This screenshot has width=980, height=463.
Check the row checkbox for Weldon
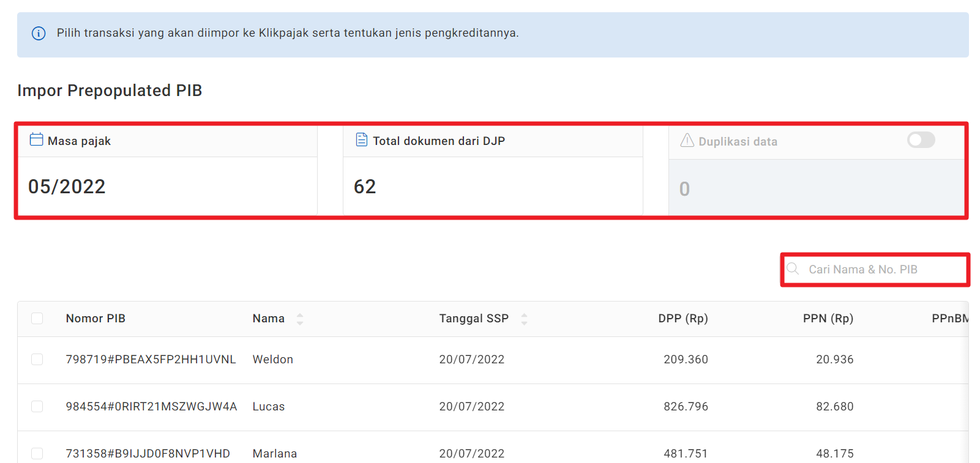pos(37,359)
